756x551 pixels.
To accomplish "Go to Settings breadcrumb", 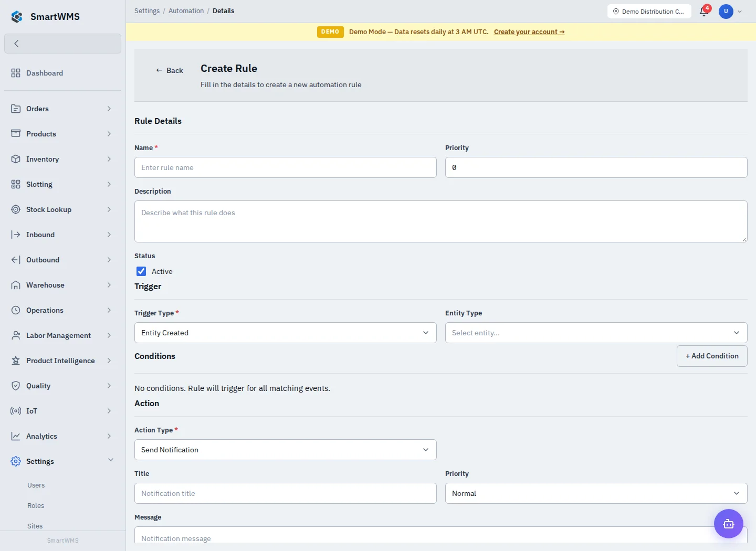I will point(147,10).
